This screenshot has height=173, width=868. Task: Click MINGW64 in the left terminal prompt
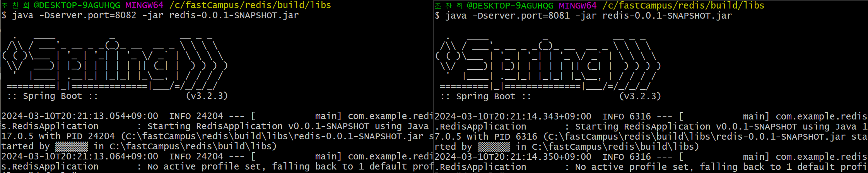[145, 5]
